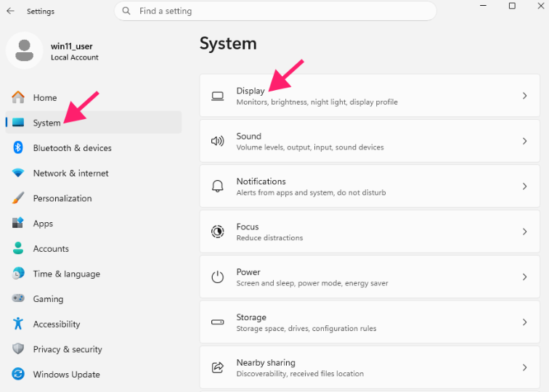Open the Nearby sharing title
Screen dimensions: 549x392
(266, 362)
